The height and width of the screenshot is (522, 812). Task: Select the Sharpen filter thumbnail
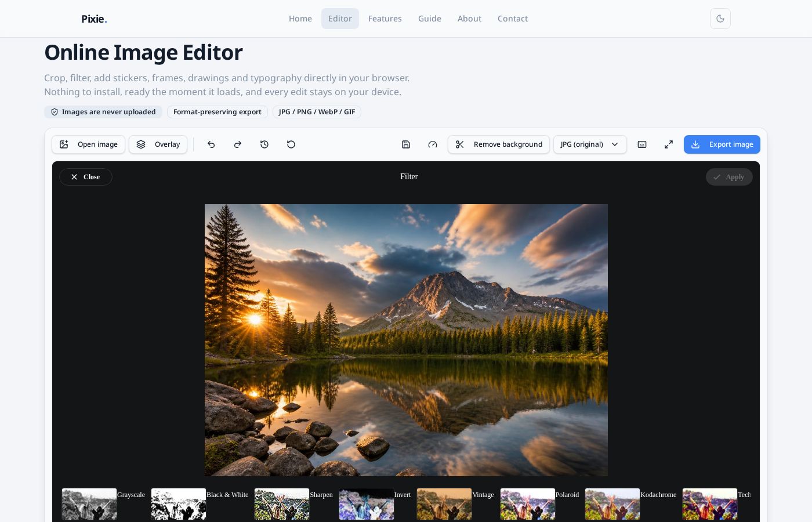click(x=282, y=504)
